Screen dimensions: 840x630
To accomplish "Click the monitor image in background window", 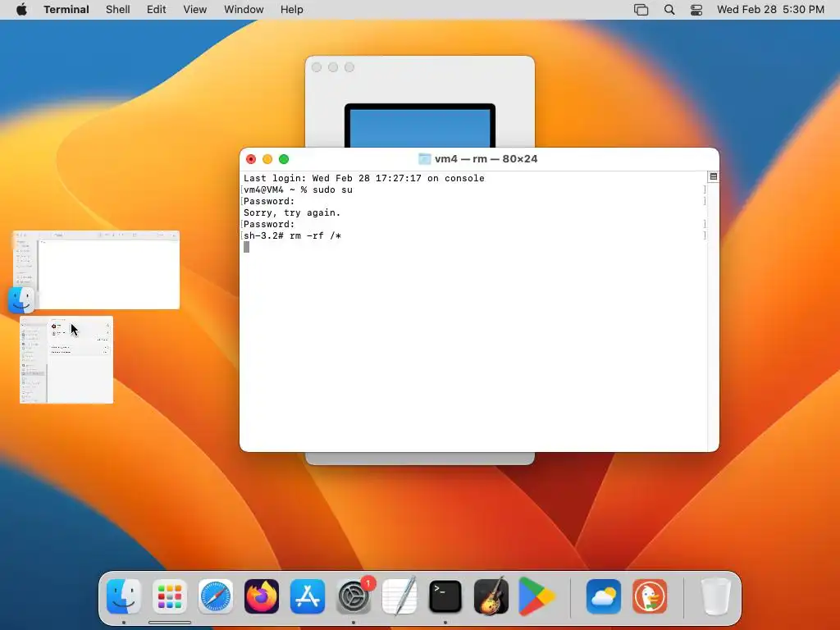I will [420, 126].
